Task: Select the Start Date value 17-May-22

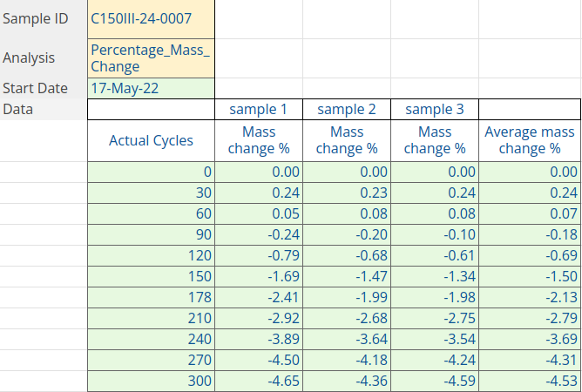Action: (x=151, y=89)
